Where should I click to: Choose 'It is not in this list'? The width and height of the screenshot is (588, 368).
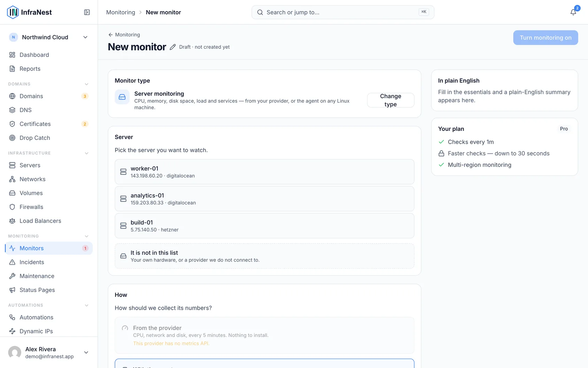point(264,256)
